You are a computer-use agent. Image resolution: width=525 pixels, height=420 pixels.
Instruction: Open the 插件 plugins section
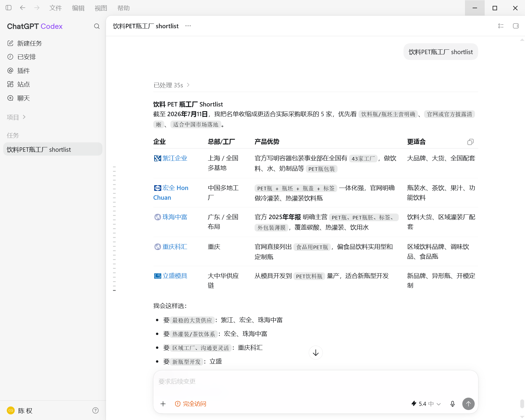(x=53, y=71)
